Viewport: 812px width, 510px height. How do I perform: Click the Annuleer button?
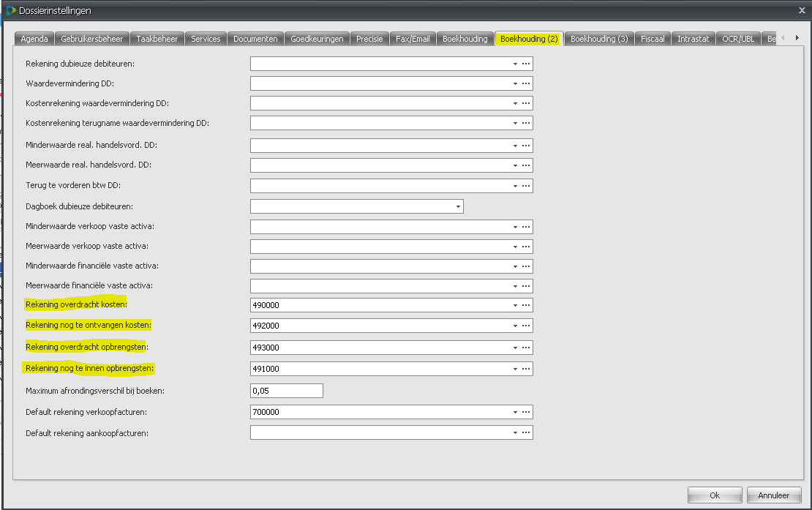[773, 495]
